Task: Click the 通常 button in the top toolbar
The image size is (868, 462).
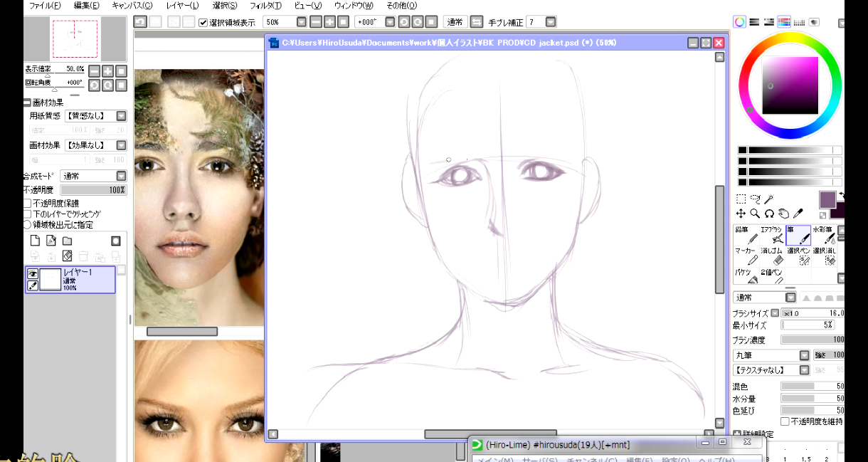Action: tap(454, 22)
